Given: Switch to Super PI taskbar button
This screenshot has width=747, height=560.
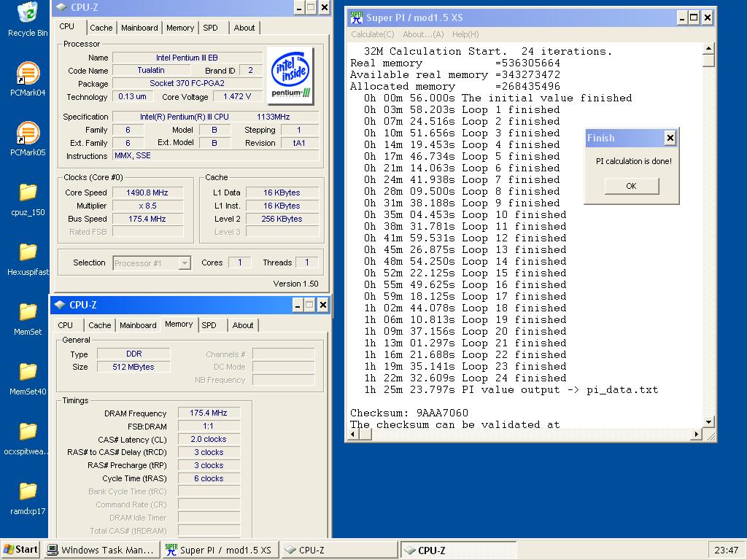Looking at the screenshot, I should 220,550.
